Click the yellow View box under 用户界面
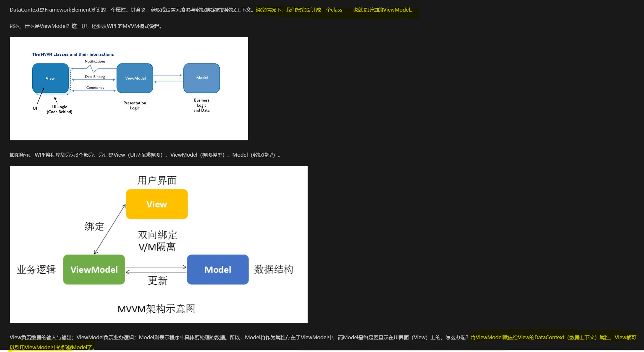This screenshot has height=352, width=644. click(157, 204)
